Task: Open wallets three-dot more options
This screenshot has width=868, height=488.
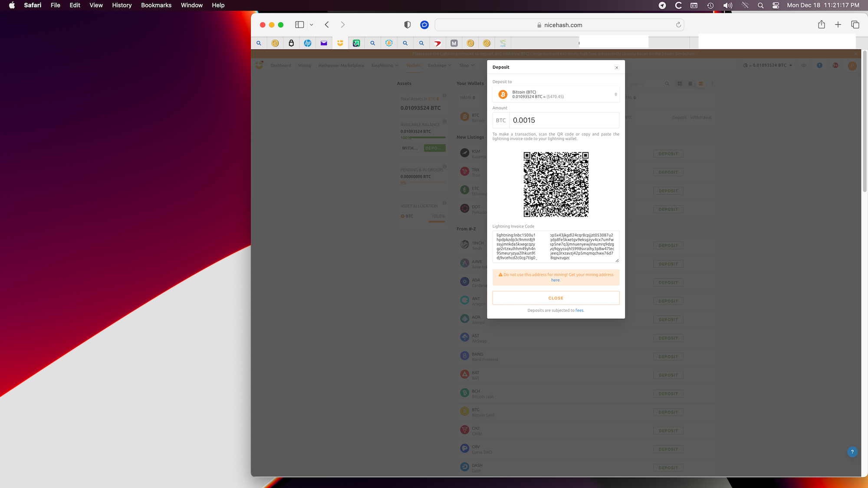Action: (712, 84)
